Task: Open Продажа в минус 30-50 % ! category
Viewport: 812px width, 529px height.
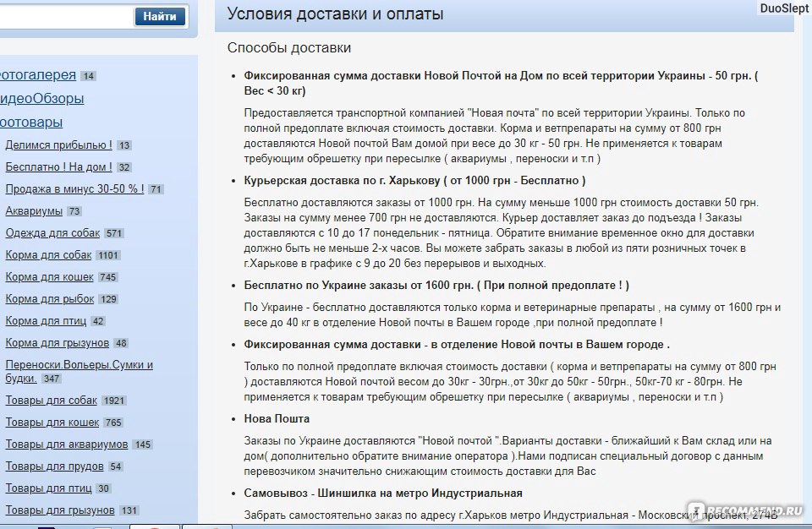Action: [x=74, y=189]
